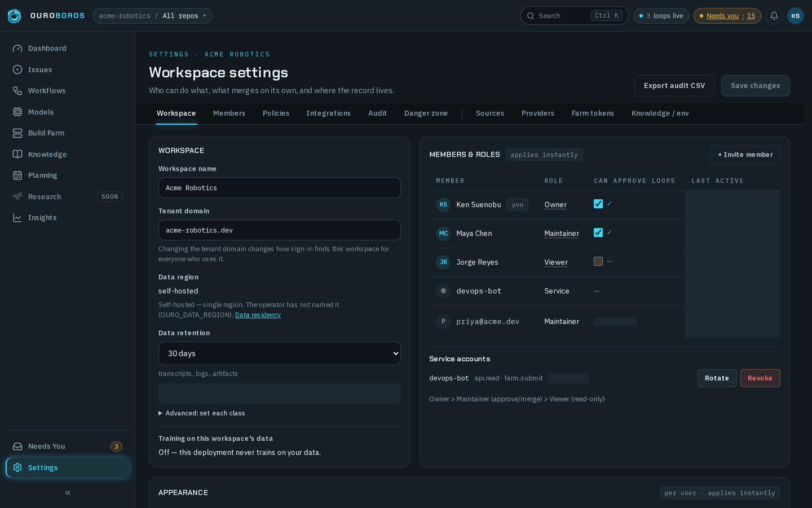Image resolution: width=812 pixels, height=508 pixels.
Task: Uncheck Maya Chen's approve loops checkbox
Action: (x=598, y=233)
